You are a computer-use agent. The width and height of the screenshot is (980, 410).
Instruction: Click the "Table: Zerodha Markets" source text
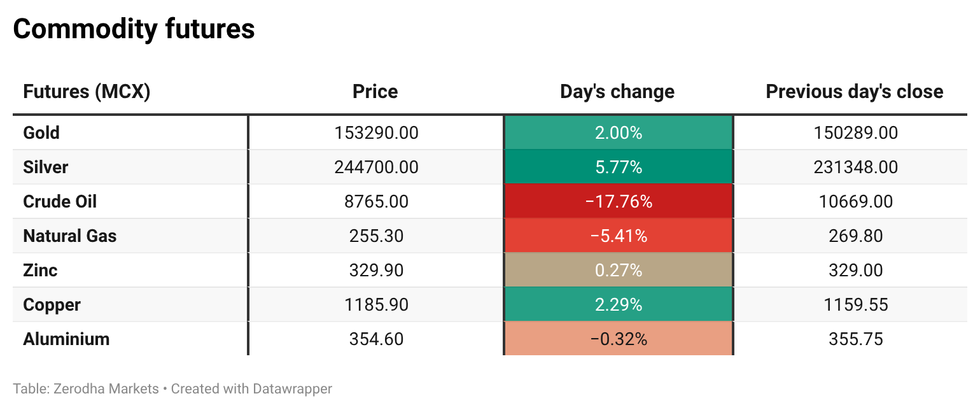[x=86, y=388]
